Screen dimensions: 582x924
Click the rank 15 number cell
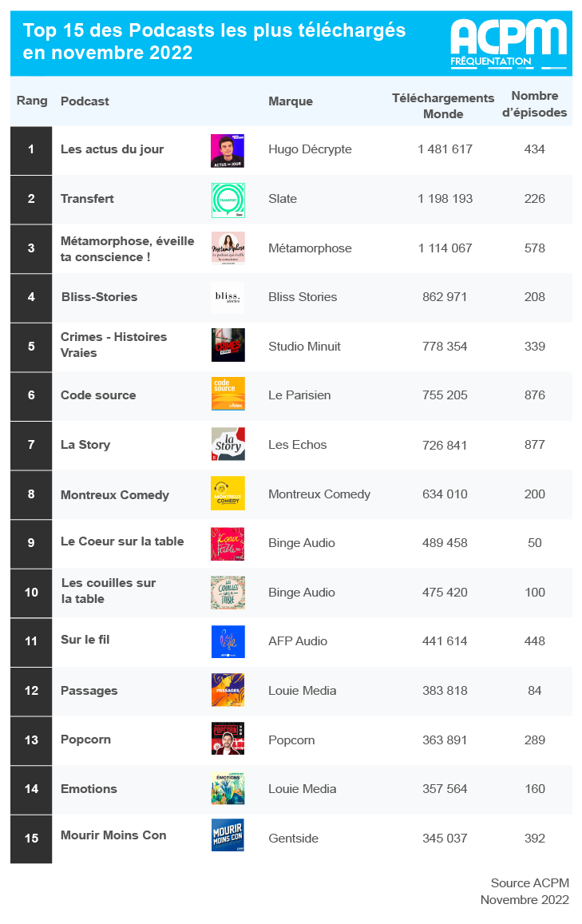click(31, 839)
